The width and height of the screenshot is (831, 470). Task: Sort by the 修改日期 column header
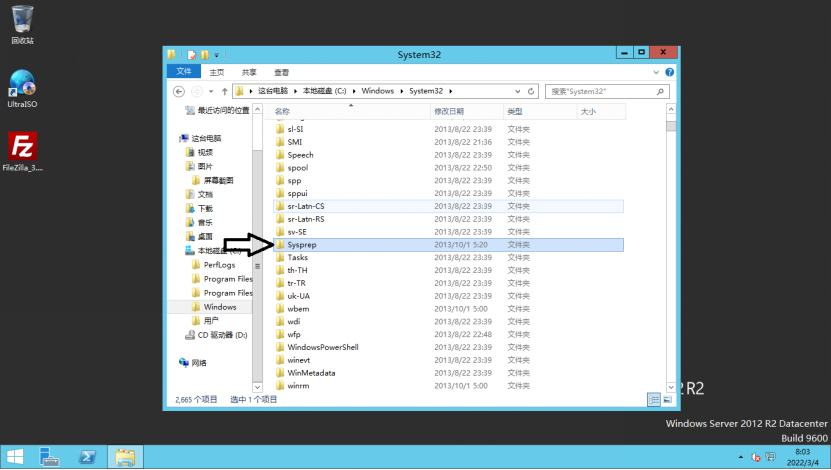467,111
